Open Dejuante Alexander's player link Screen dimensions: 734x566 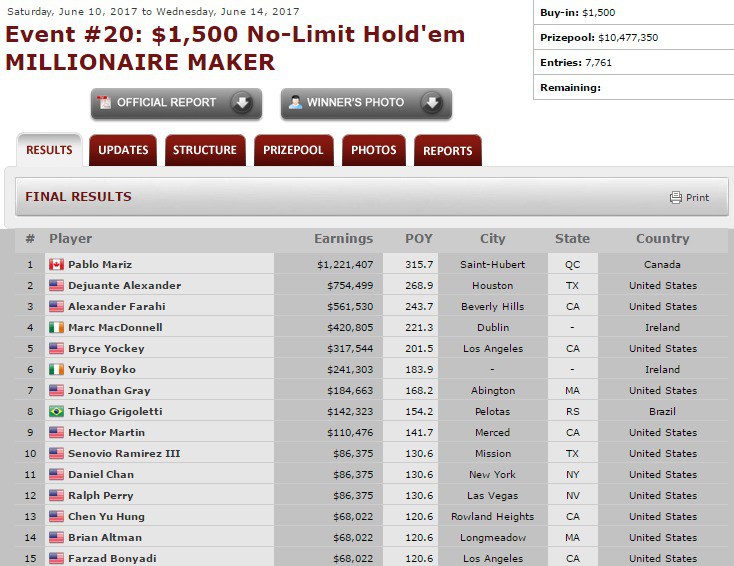(x=124, y=286)
